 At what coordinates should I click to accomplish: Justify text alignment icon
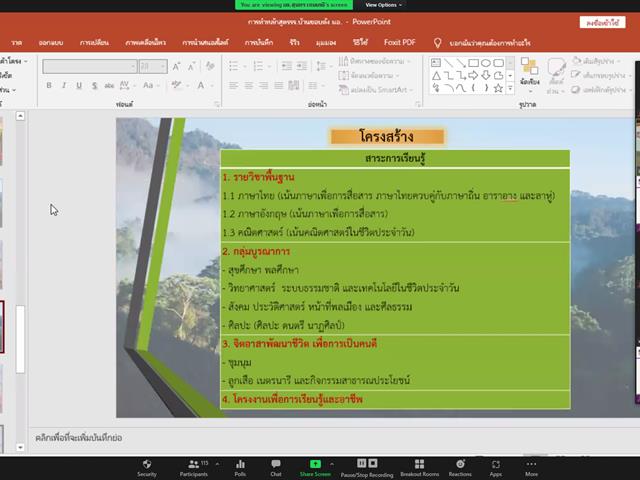[279, 85]
